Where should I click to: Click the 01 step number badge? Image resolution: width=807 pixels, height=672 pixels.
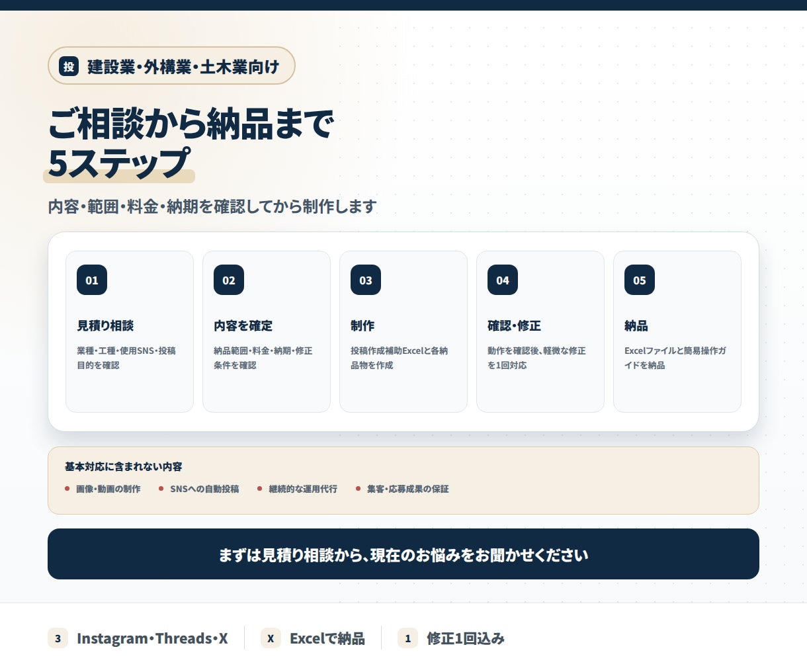pyautogui.click(x=92, y=280)
